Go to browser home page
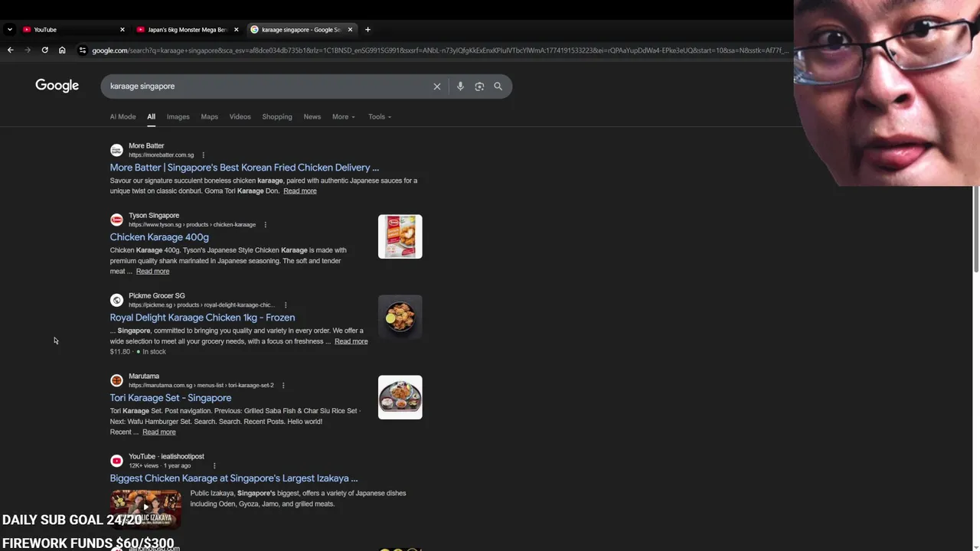 62,51
